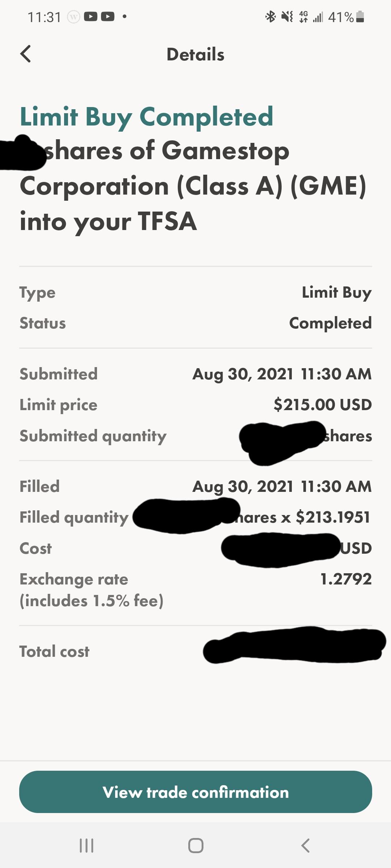This screenshot has height=868, width=391.
Task: Tap the Bluetooth status bar icon
Action: tap(270, 17)
